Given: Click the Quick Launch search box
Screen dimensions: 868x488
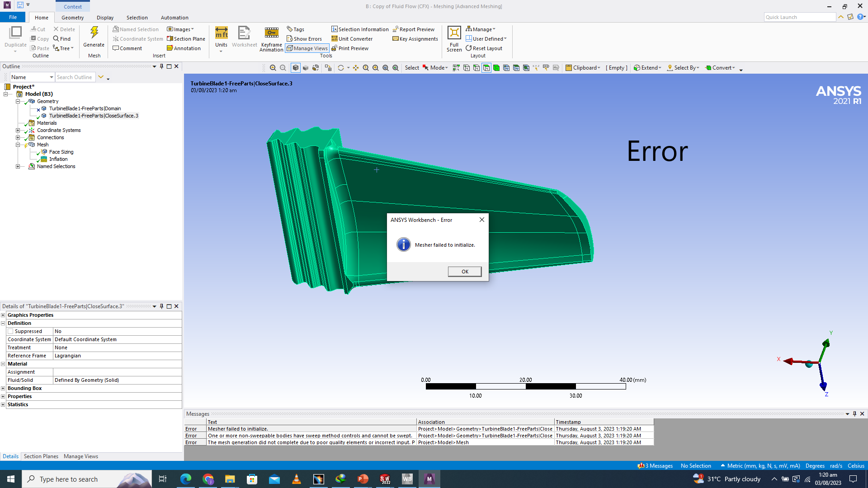Looking at the screenshot, I should (x=800, y=17).
